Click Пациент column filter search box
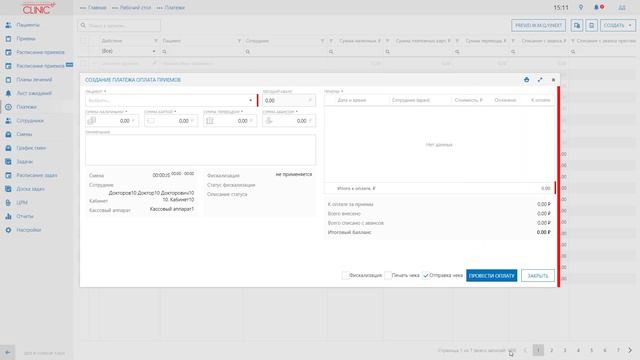Viewport: 640px width, 360px height. [x=202, y=51]
